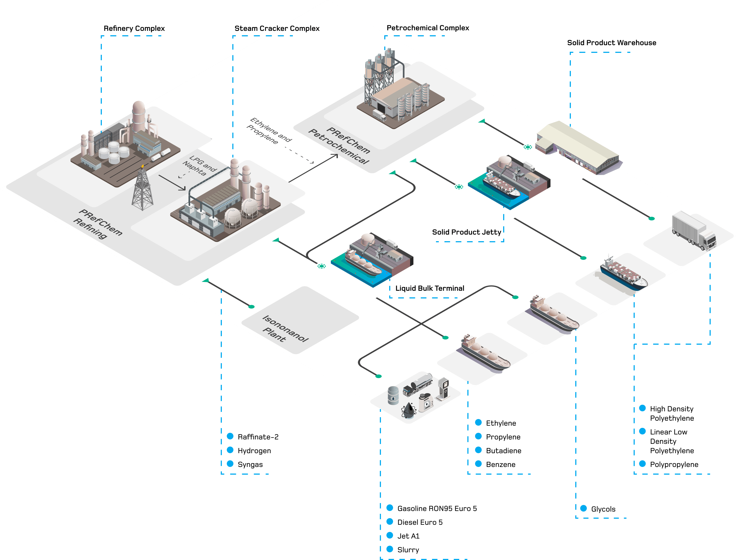Click the blue bullet next to Benzene
736x560 pixels.
[478, 464]
